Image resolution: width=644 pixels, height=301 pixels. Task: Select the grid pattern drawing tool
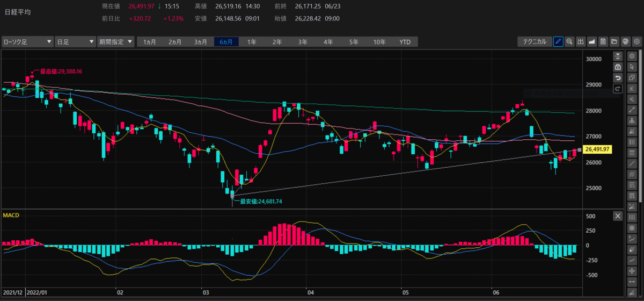(x=632, y=228)
